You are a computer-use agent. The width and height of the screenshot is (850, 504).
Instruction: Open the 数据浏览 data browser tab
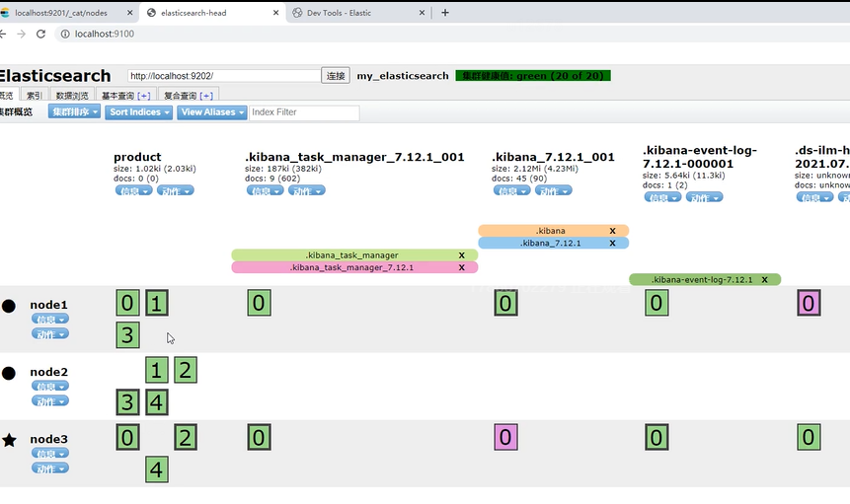(72, 96)
